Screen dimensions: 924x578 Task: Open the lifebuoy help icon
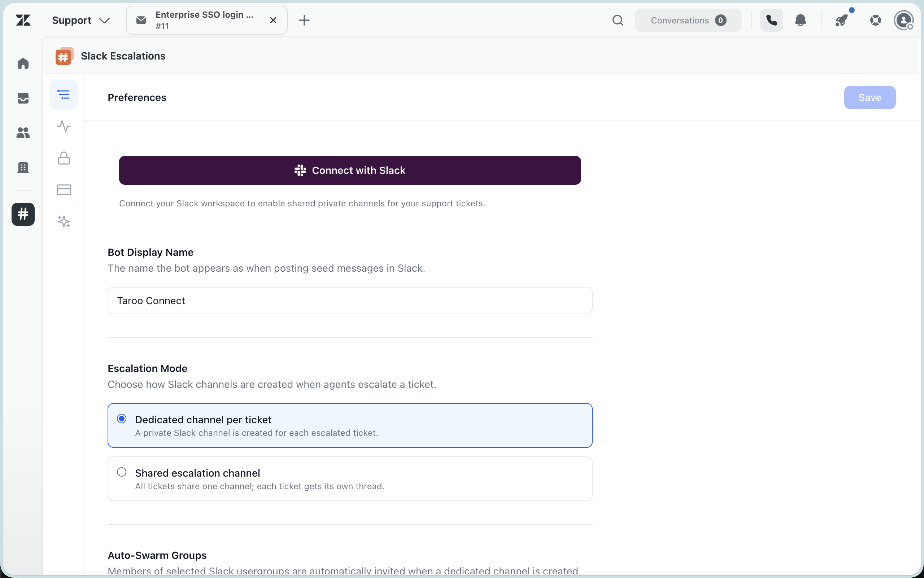(x=875, y=20)
